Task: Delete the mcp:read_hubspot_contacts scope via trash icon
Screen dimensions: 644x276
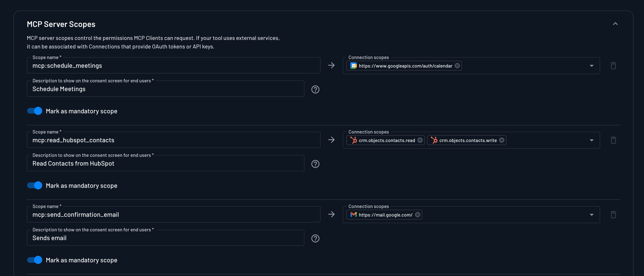Action: (614, 140)
